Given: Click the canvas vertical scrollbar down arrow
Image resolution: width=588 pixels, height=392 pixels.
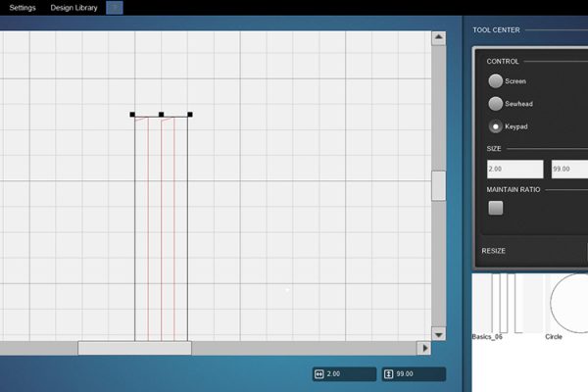Looking at the screenshot, I should pyautogui.click(x=439, y=334).
